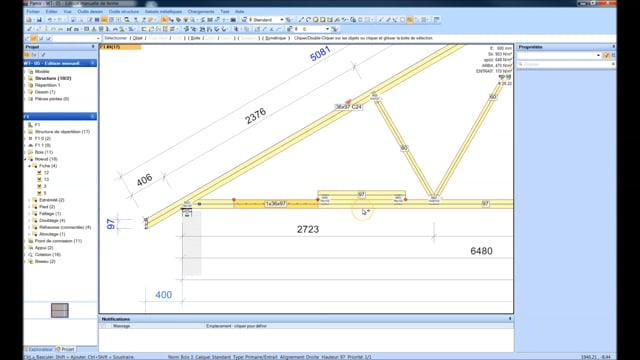Switch to the Explorateur tab
Image resolution: width=640 pixels, height=360 pixels.
[39, 349]
